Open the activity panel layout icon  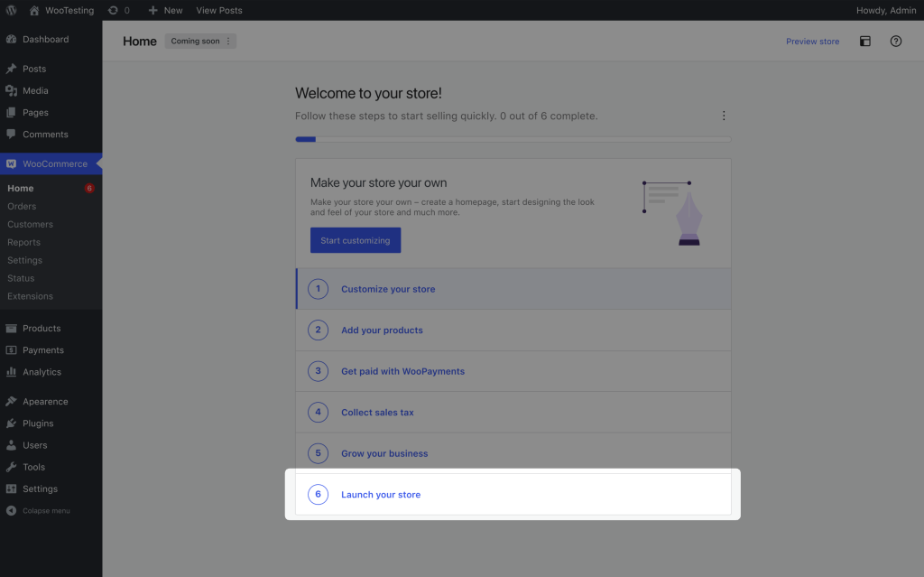(x=864, y=42)
